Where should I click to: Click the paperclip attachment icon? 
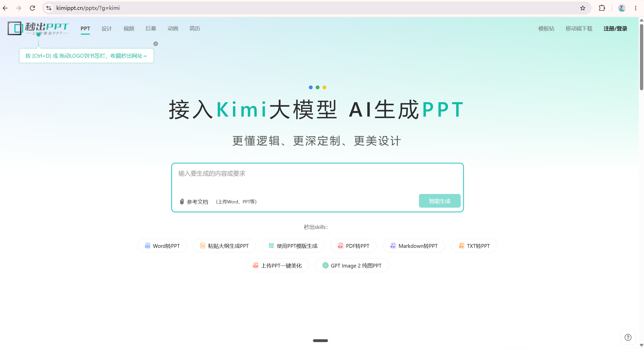[182, 202]
